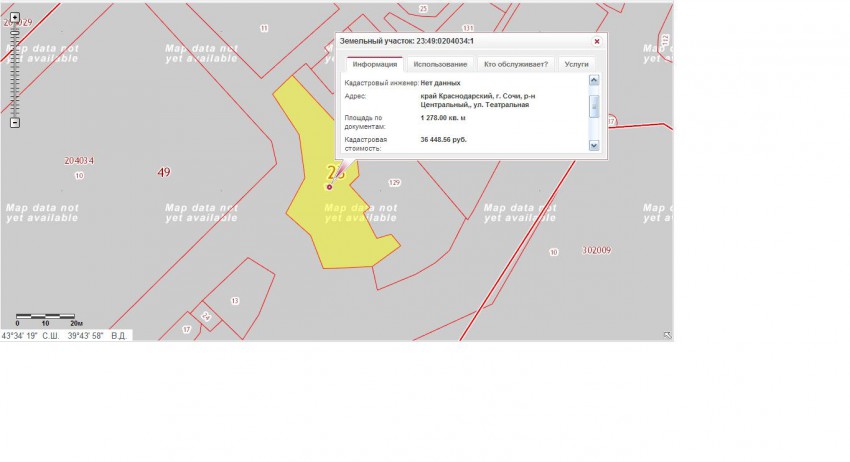Click the popup scrollbar thumb
The image size is (850, 462).
point(594,106)
